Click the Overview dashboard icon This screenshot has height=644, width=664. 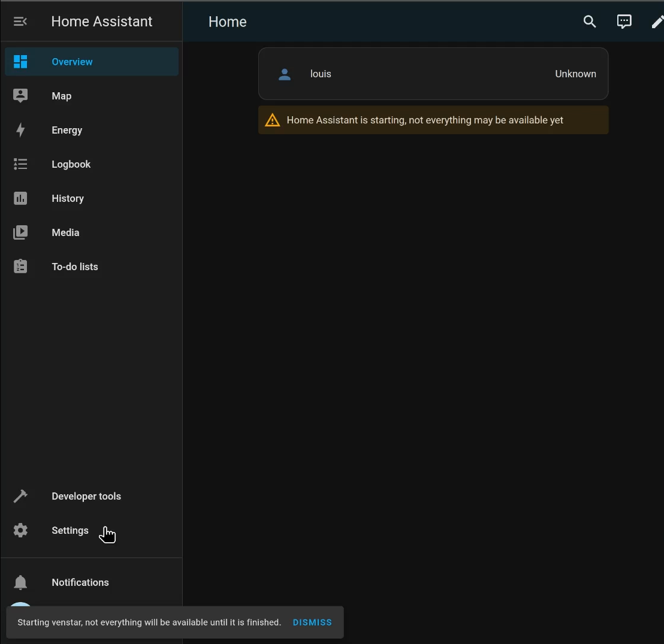pyautogui.click(x=20, y=62)
